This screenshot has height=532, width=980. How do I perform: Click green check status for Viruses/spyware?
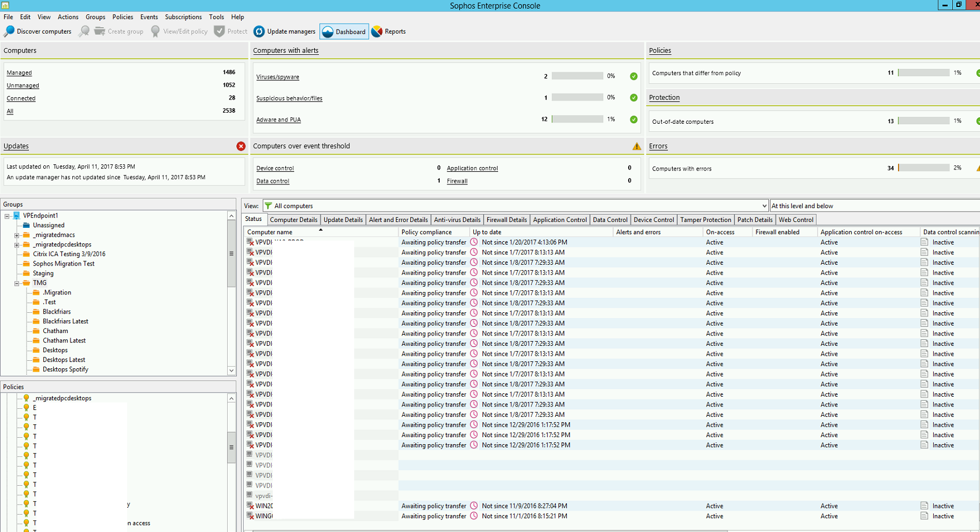click(634, 76)
